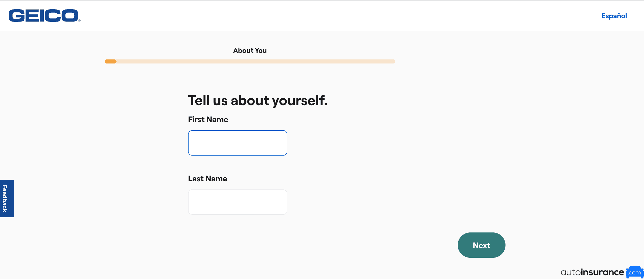Image resolution: width=644 pixels, height=279 pixels.
Task: Click the First Name label
Action: [208, 119]
